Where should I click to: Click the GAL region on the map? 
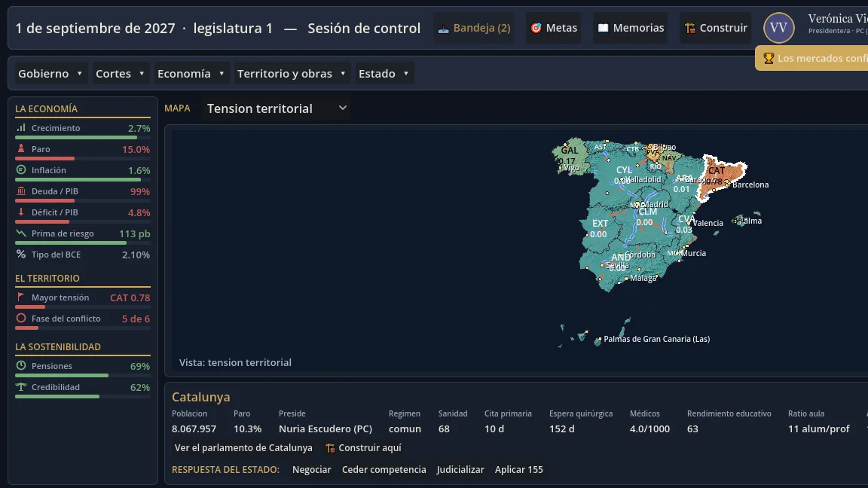[x=569, y=155]
